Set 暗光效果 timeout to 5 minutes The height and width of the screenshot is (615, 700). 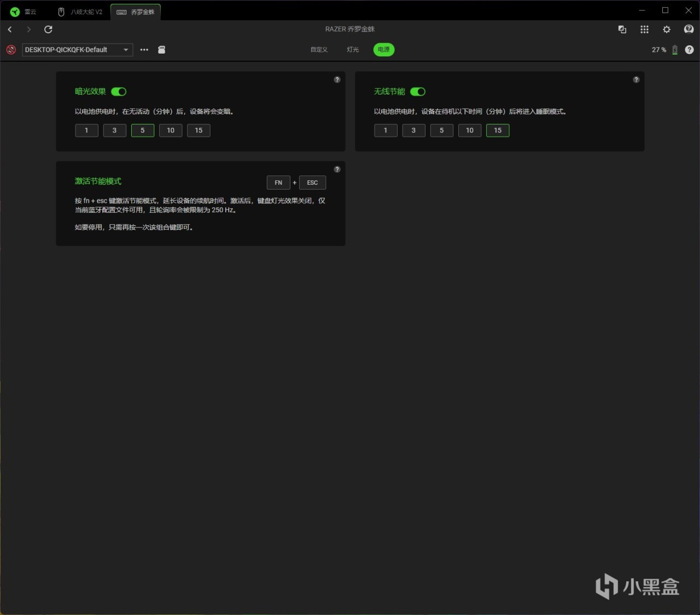tap(143, 131)
